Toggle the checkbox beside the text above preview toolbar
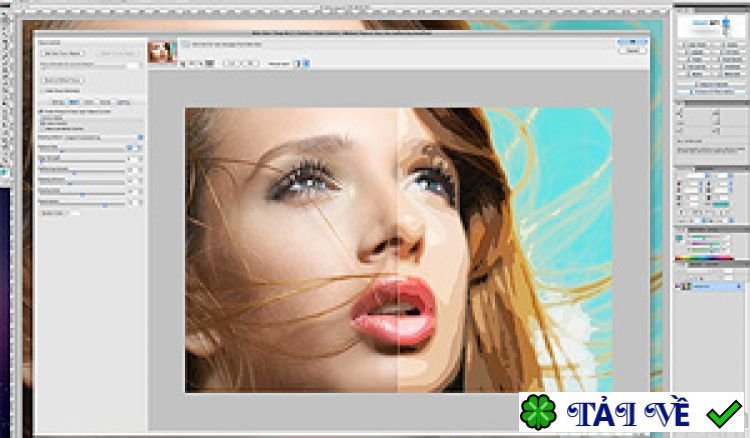Screen dimensions: 750x438 tap(186, 44)
